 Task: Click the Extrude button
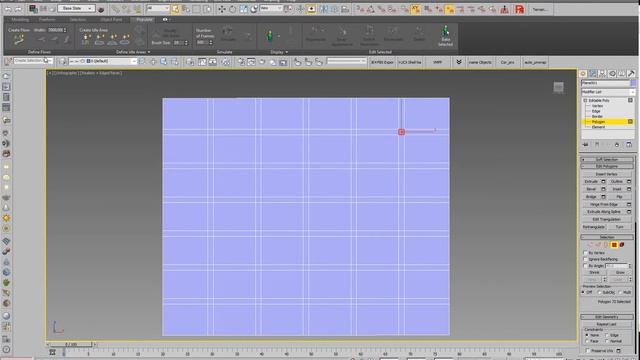tap(591, 182)
